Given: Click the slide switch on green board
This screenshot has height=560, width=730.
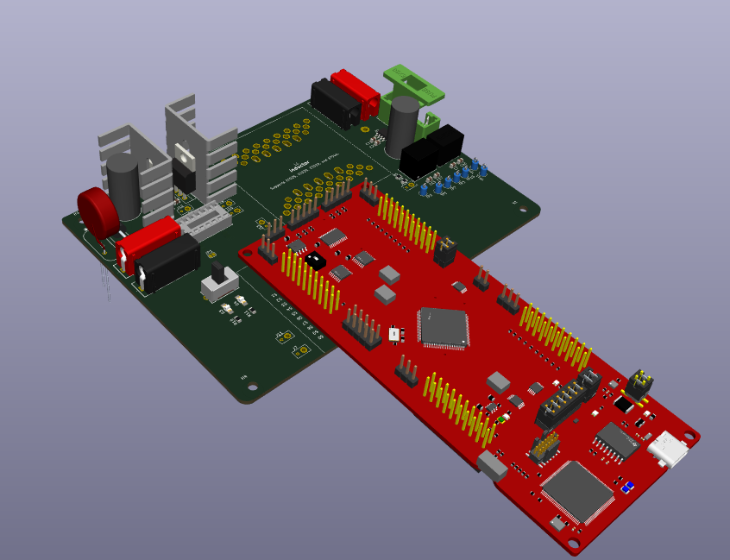Looking at the screenshot, I should [219, 281].
